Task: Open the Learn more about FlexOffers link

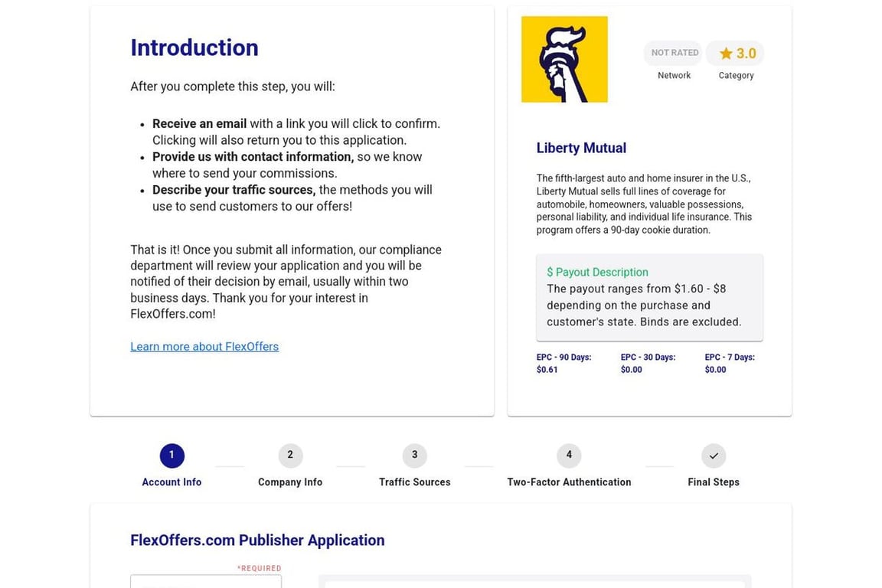Action: pos(204,347)
